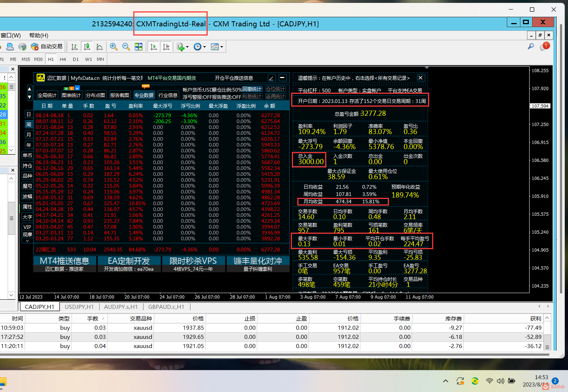This screenshot has width=568, height=392.
Task: Switch to the USDJPY,H1 chart tab
Action: pos(79,307)
